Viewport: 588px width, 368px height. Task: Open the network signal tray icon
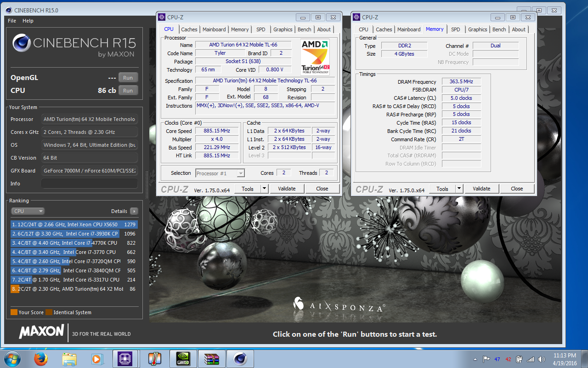pos(531,359)
